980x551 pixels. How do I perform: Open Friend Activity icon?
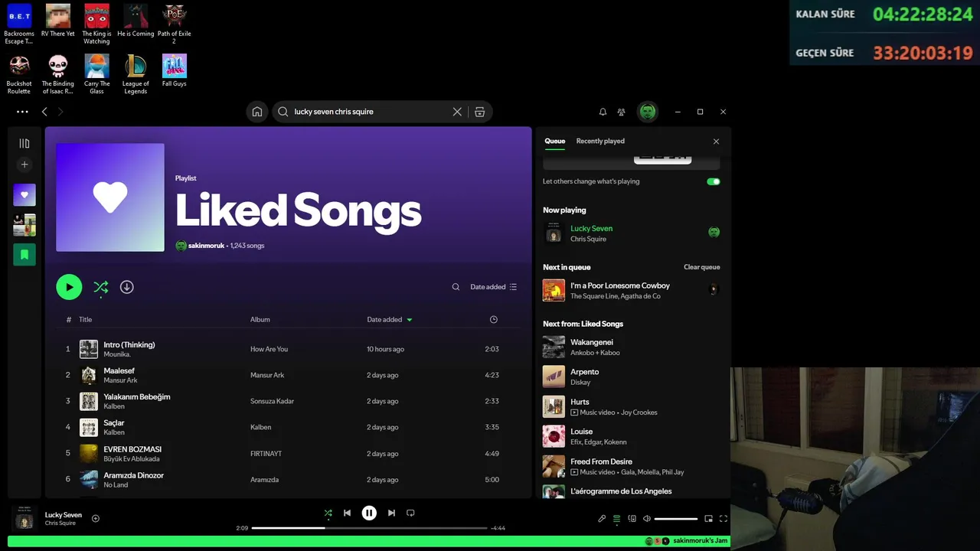621,112
